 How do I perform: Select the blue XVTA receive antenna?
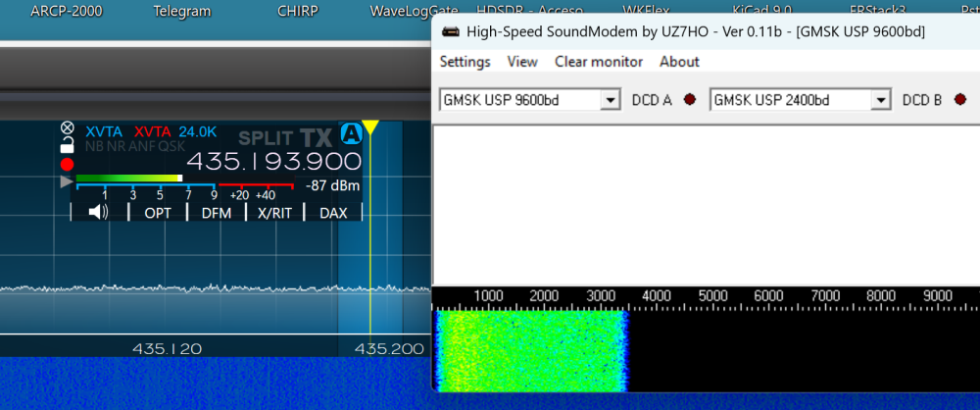coord(103,131)
